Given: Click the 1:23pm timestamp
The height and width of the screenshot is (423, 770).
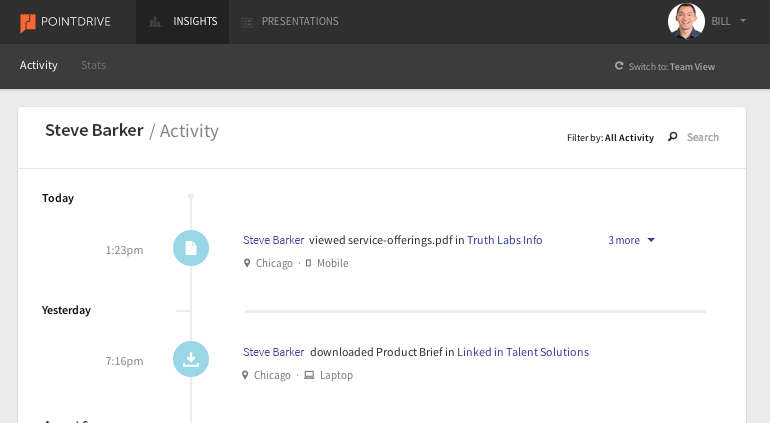Looking at the screenshot, I should pos(124,250).
